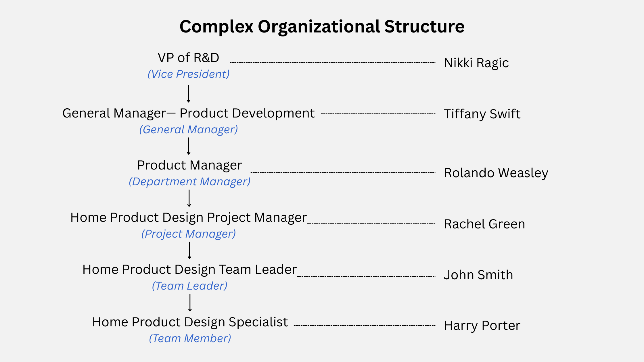The width and height of the screenshot is (644, 362).
Task: Click the General Manager— Product Development text
Action: tap(189, 113)
